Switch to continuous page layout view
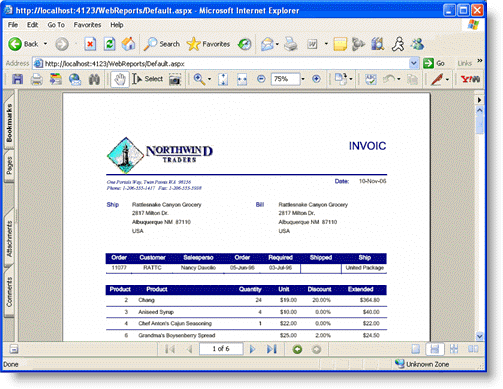This screenshot has height=389, width=503. click(x=435, y=349)
